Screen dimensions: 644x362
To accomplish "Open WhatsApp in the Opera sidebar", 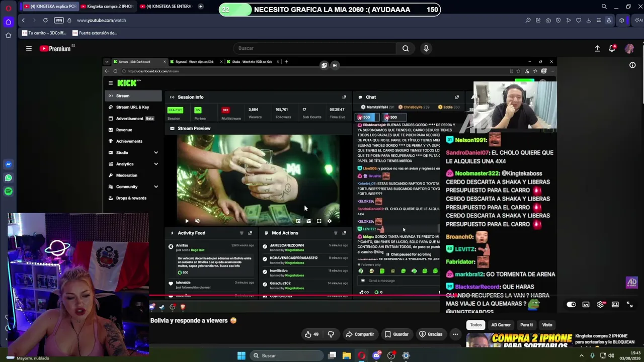I will (x=8, y=178).
